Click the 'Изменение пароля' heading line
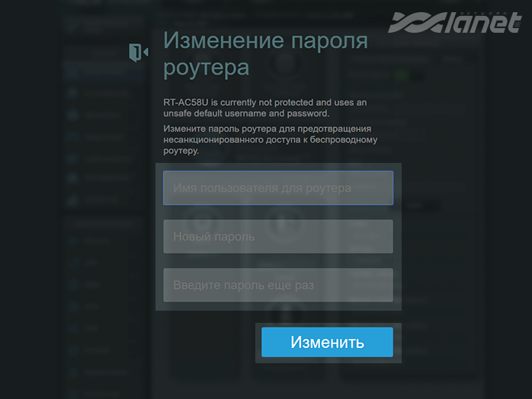The width and height of the screenshot is (532, 399). point(265,40)
